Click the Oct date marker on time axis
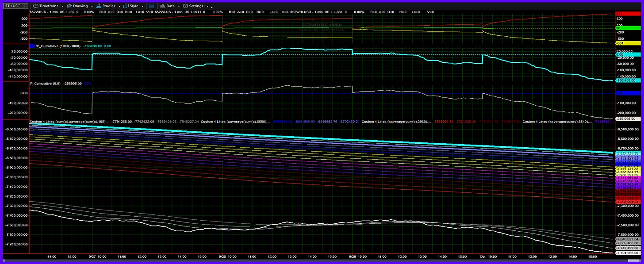The image size is (644, 264). pyautogui.click(x=483, y=256)
